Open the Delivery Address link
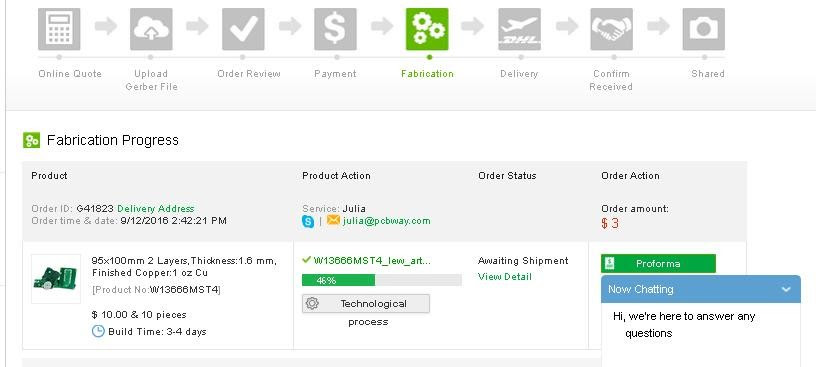816x367 pixels. 156,209
